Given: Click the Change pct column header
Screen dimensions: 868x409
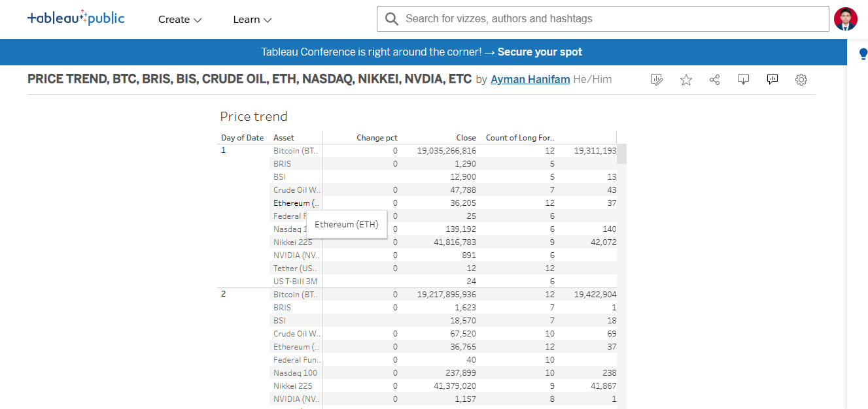Looking at the screenshot, I should 377,138.
